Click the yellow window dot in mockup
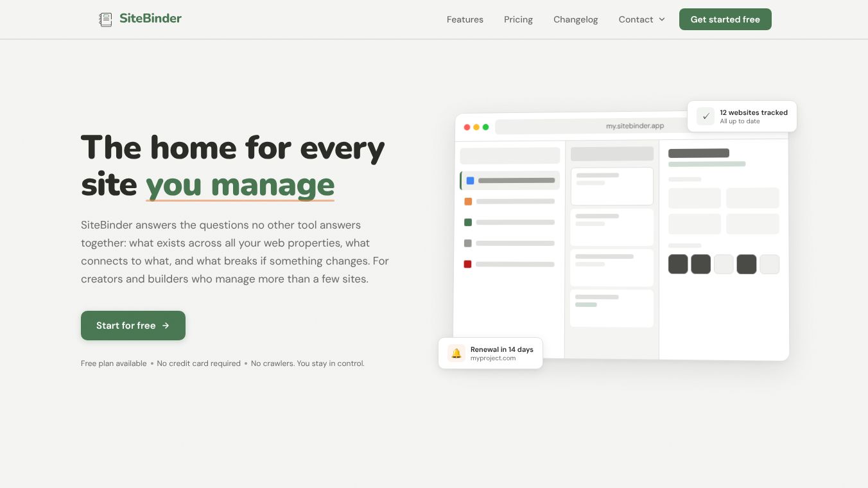868x488 pixels. click(x=476, y=127)
